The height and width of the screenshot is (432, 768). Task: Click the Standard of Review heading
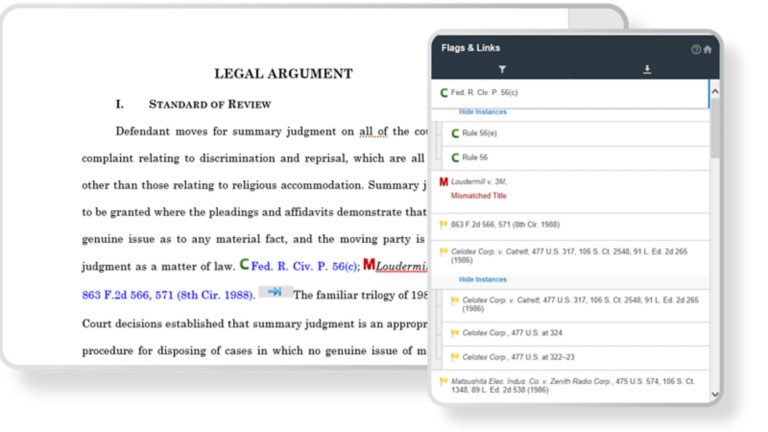pos(210,104)
